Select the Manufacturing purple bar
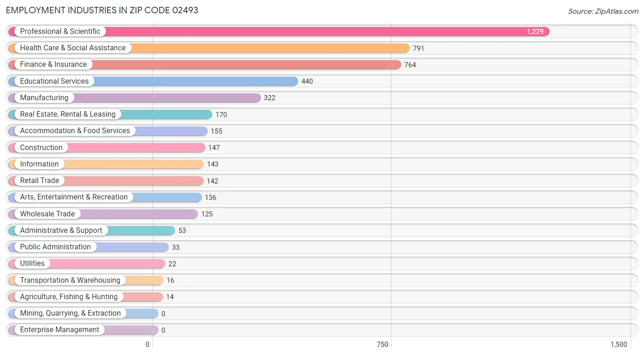644x355 pixels. 135,98
